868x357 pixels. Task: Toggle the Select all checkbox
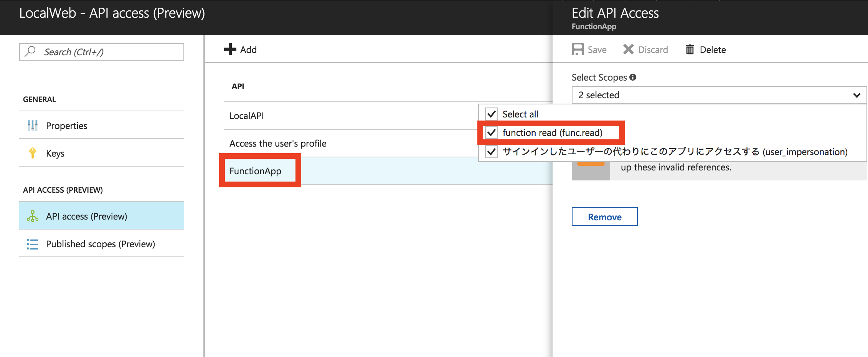click(x=492, y=114)
